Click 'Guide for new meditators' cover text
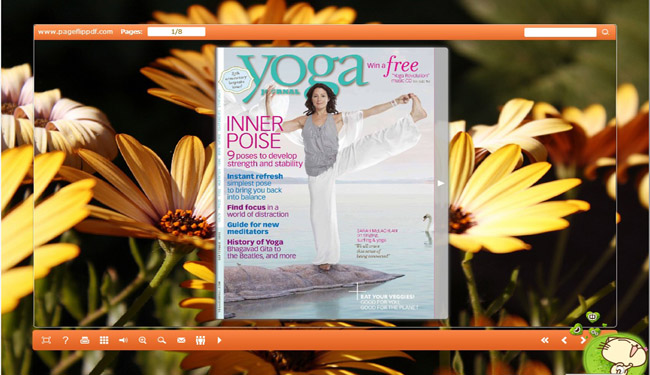The height and width of the screenshot is (375, 650). 253,228
